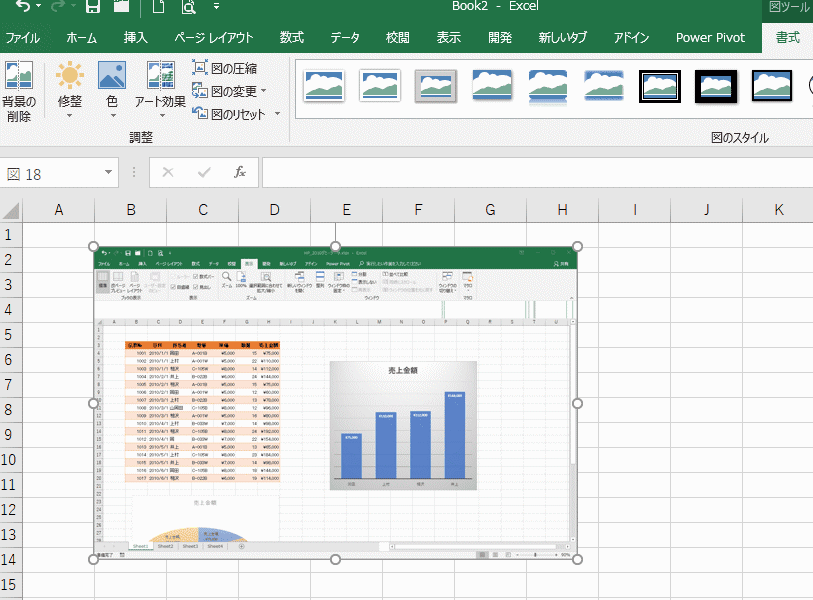
Task: Select column J header
Action: pos(706,210)
